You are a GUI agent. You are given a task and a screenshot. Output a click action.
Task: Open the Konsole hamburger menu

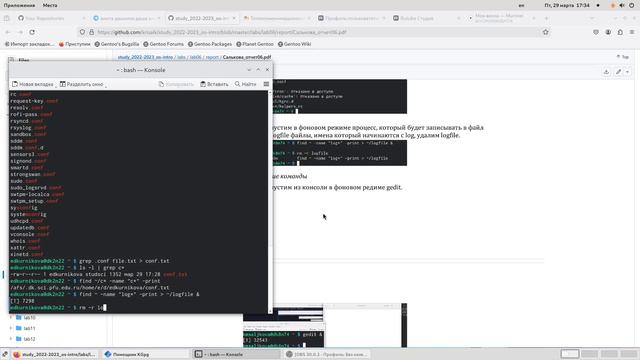[266, 84]
